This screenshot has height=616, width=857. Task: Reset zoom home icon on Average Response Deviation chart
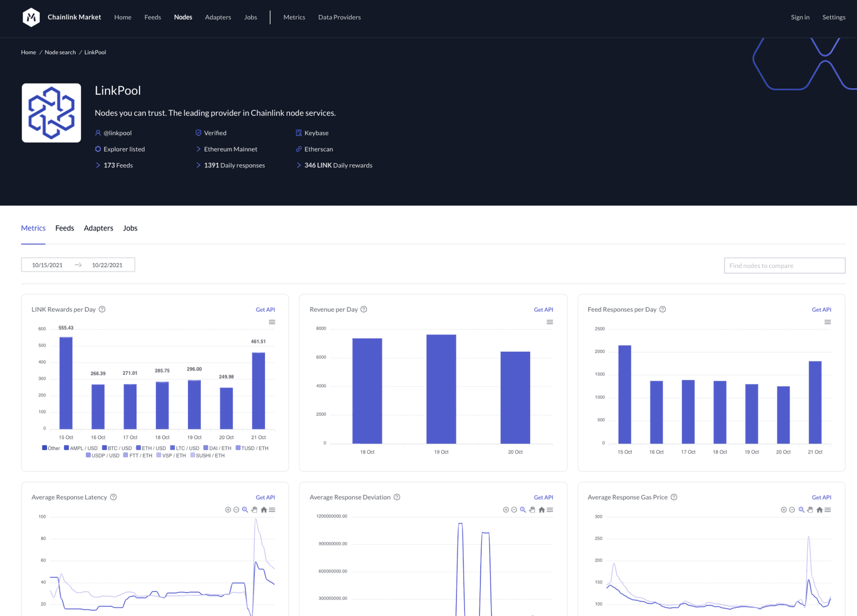(541, 510)
